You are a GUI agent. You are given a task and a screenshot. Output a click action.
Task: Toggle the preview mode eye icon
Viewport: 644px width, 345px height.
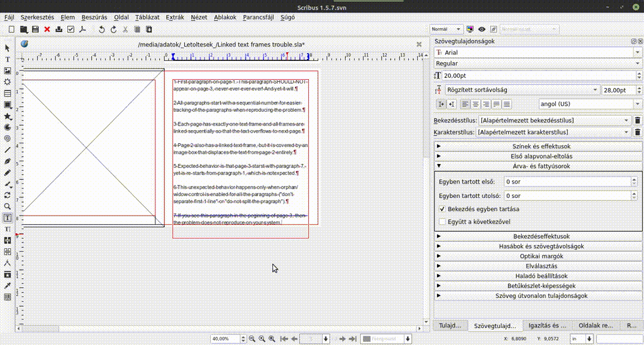(x=482, y=30)
